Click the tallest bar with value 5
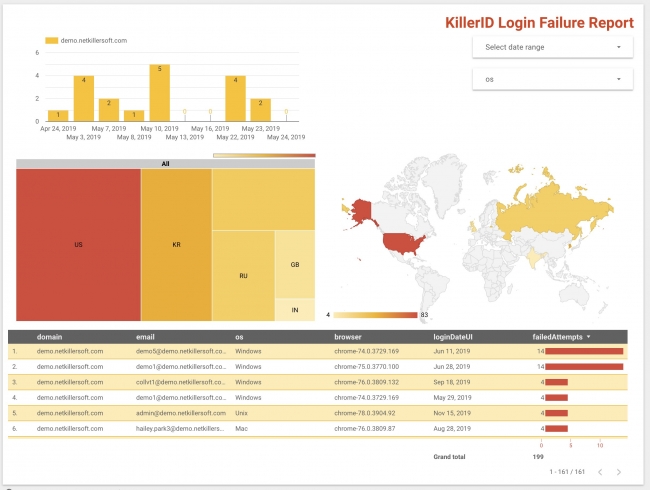This screenshot has width=650, height=490. click(x=153, y=93)
